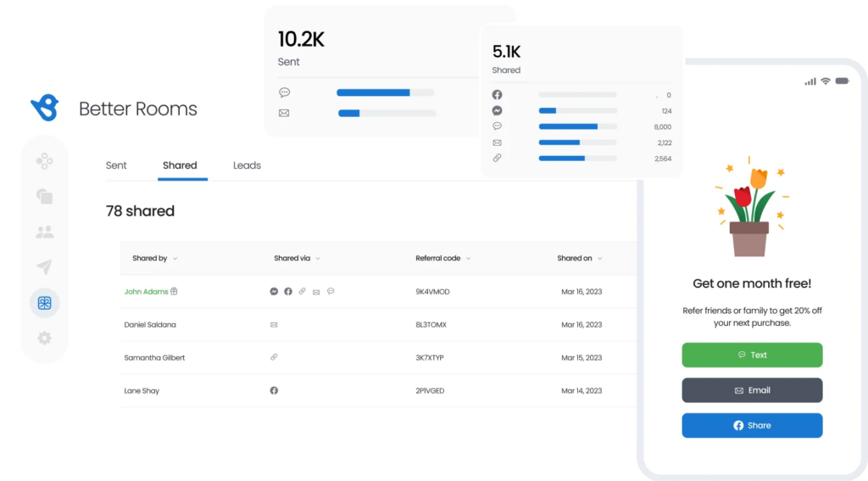Switch to the Sent tab
Image resolution: width=868 pixels, height=481 pixels.
(116, 165)
